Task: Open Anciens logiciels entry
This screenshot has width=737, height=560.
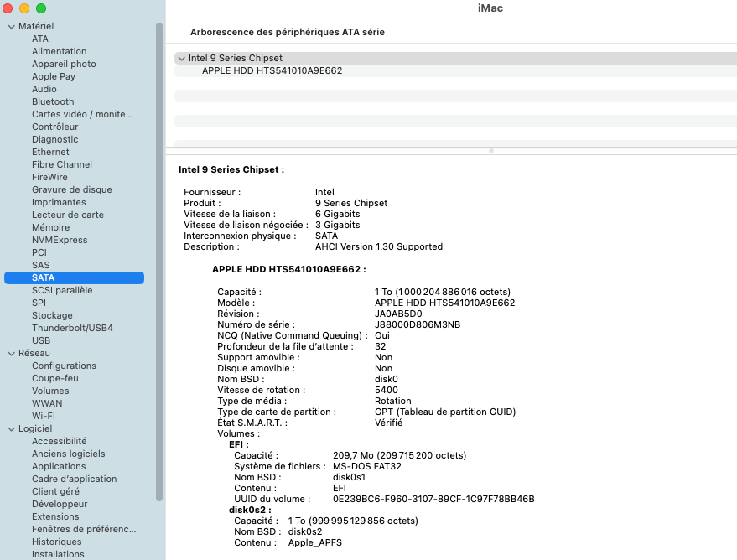Action: coord(69,454)
